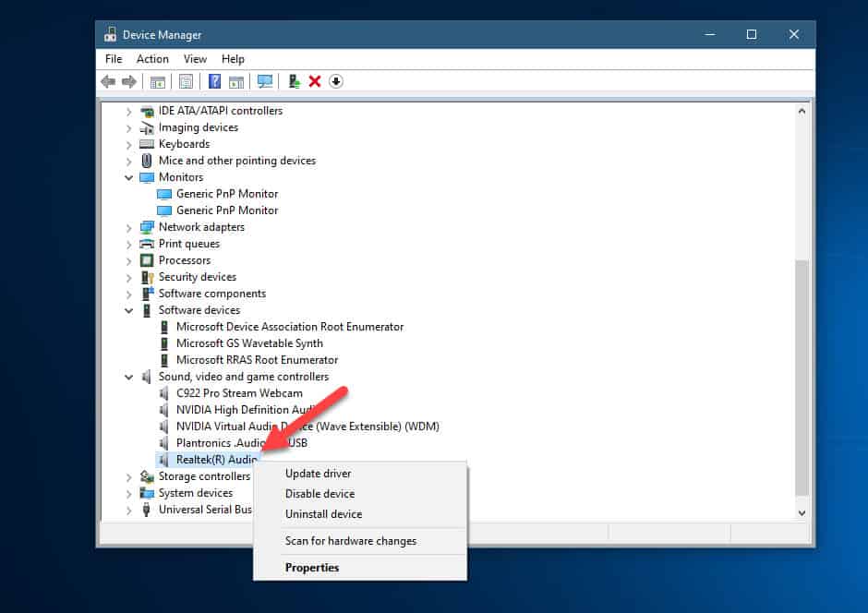The width and height of the screenshot is (868, 613).
Task: Expand IDE ATA/ATAPI controllers node
Action: [128, 112]
